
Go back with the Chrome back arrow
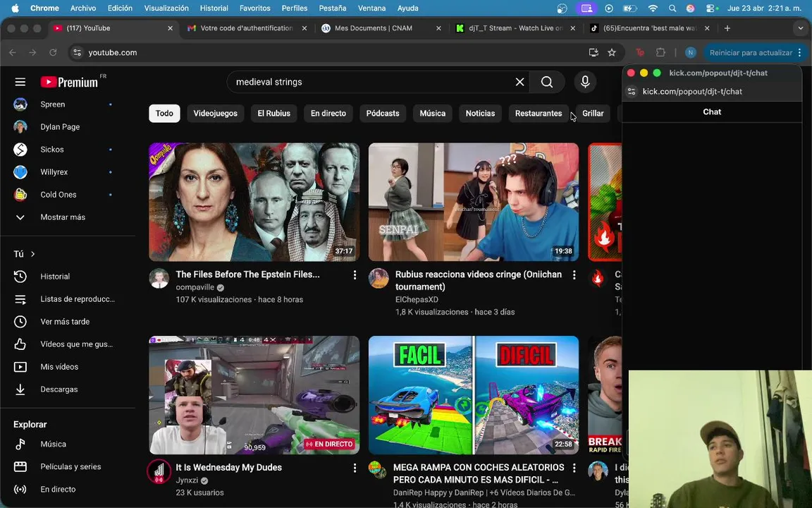(13, 52)
